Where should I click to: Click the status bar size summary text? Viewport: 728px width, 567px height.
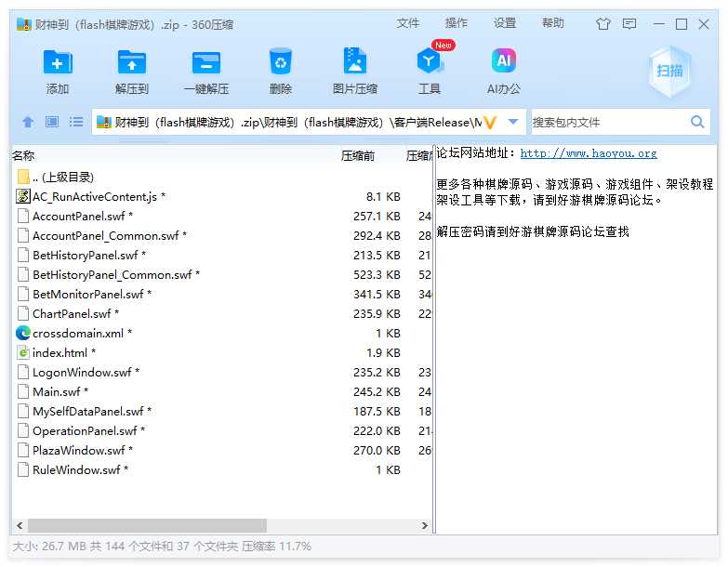(162, 547)
